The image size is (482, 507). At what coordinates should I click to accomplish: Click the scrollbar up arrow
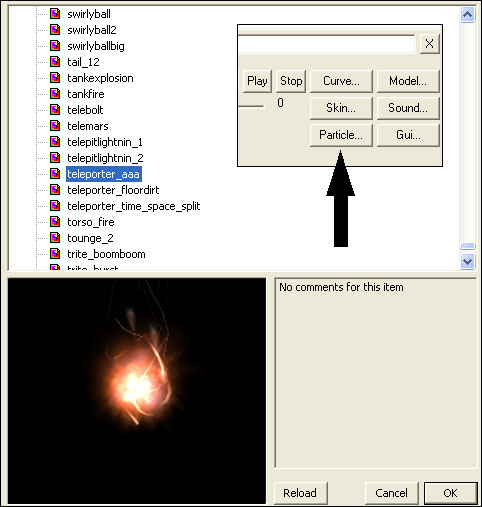(467, 15)
